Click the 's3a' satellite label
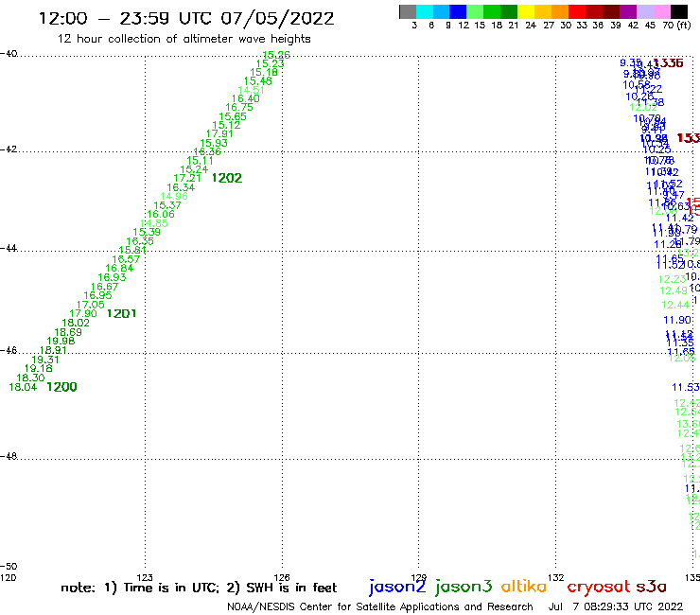Screen dimensions: 700x615 [x=651, y=587]
